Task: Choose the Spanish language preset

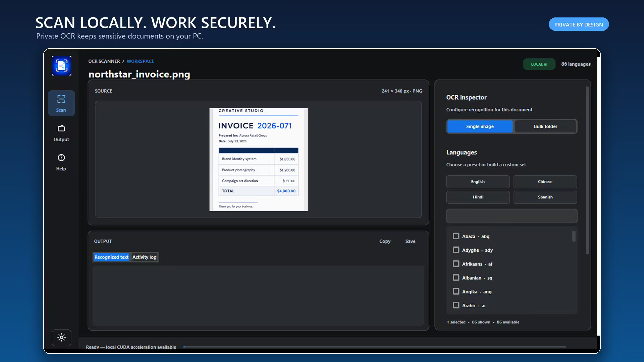Action: tap(545, 197)
